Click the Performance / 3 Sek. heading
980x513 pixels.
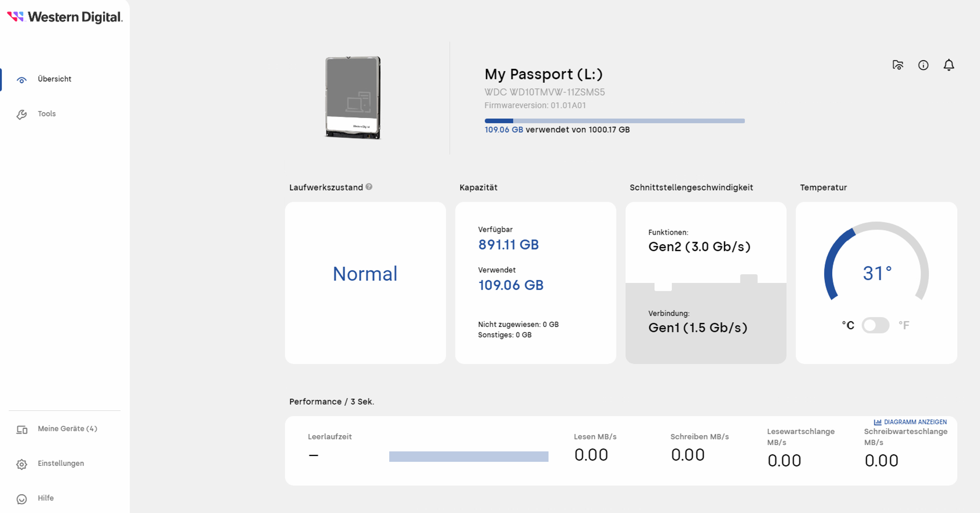(x=332, y=402)
